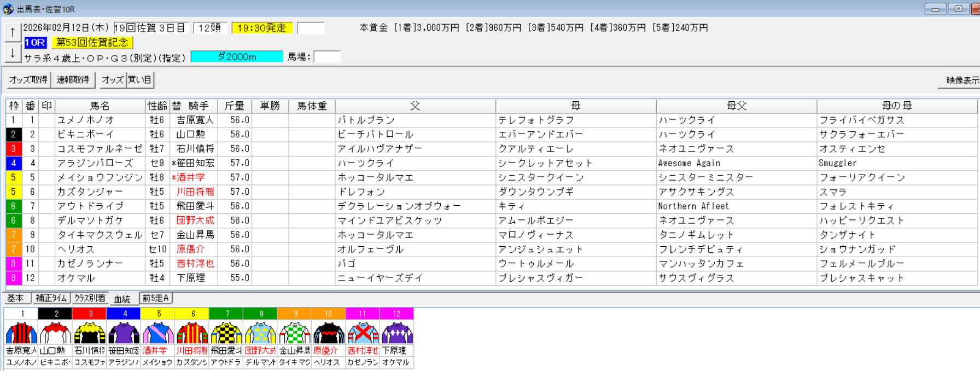This screenshot has height=371, width=980.
Task: Click jockey silk icon for horse 1
Action: click(x=21, y=333)
